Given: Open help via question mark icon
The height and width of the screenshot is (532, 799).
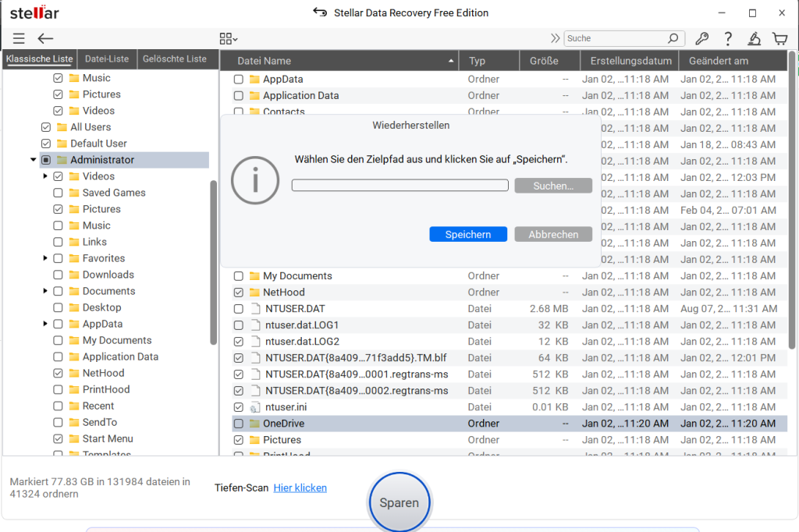Looking at the screenshot, I should pos(728,38).
